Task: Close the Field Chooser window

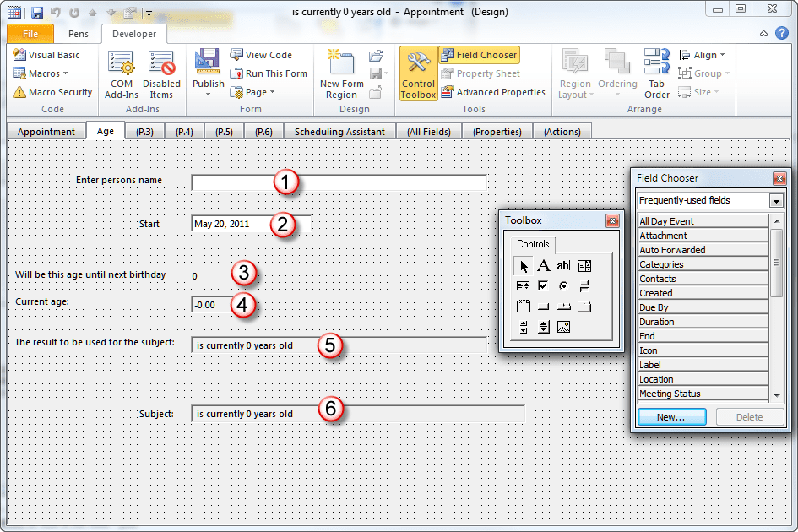Action: [x=779, y=178]
